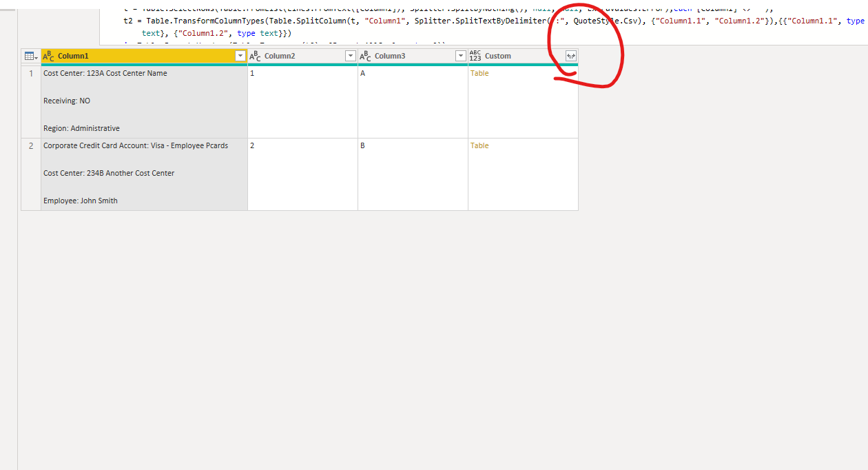Click the Column3 cell with value A
The height and width of the screenshot is (470, 868).
coord(413,102)
